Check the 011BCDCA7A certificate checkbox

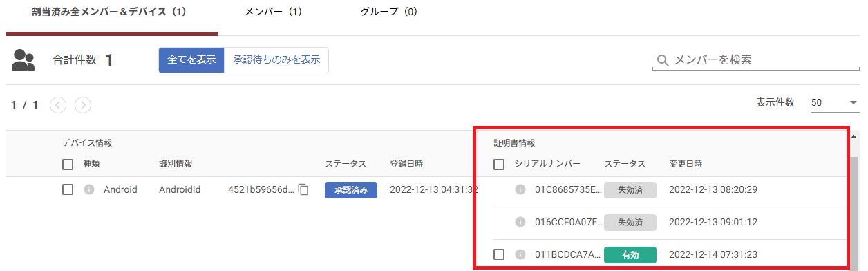(499, 254)
